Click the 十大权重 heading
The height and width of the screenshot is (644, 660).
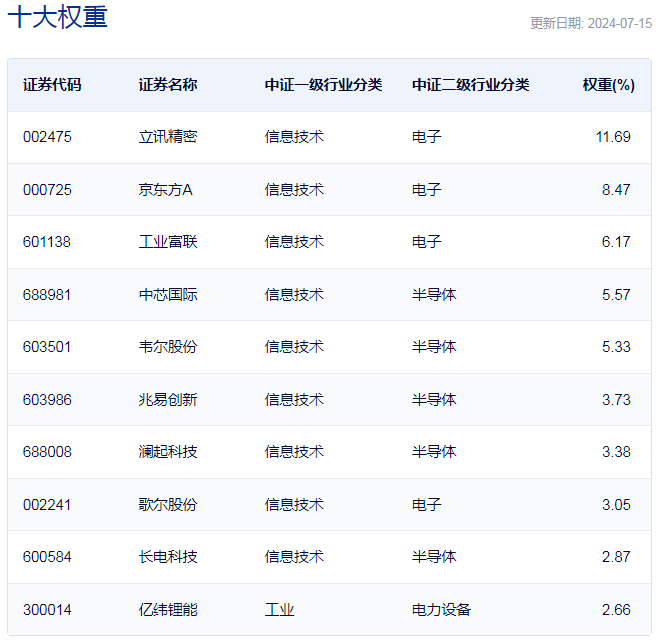point(58,17)
